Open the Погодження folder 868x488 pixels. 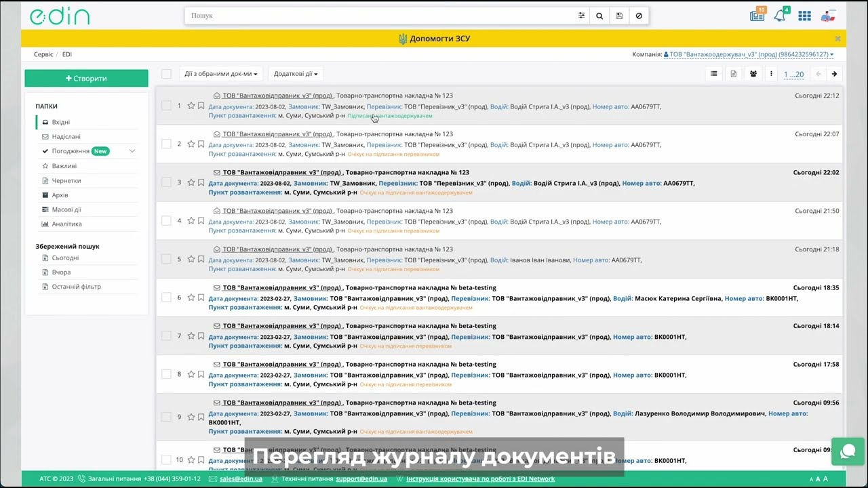[71, 151]
